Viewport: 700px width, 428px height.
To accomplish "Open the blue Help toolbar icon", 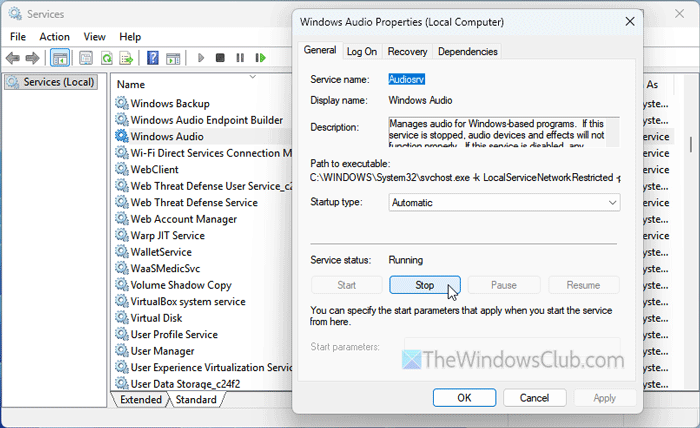I will click(153, 58).
